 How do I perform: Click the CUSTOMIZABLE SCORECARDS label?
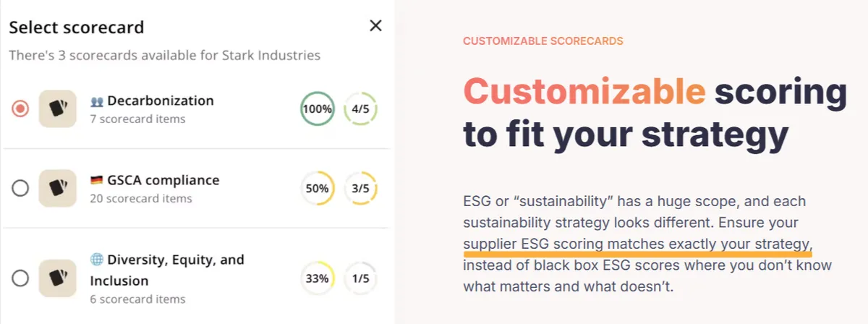(x=543, y=41)
